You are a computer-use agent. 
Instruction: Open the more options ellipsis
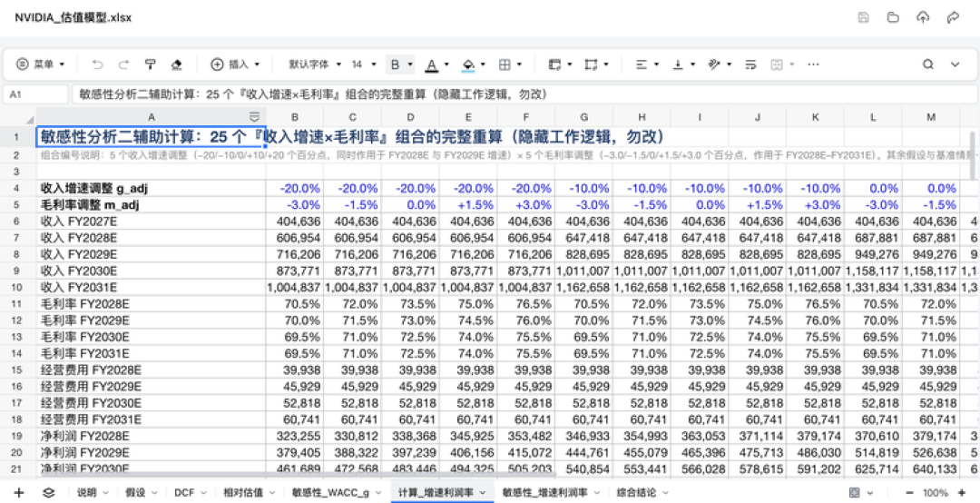click(813, 64)
